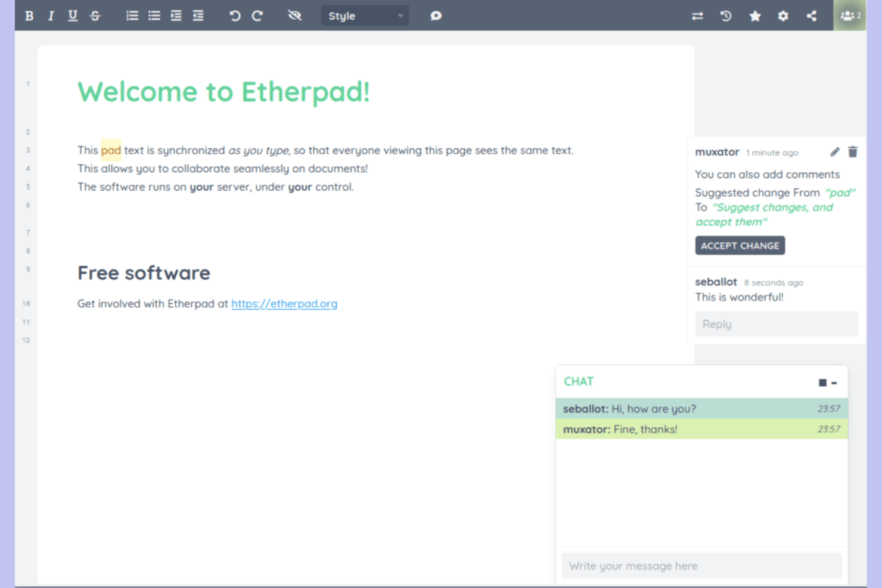Viewport: 882px width, 588px height.
Task: Click the seballot comment author name
Action: [716, 282]
